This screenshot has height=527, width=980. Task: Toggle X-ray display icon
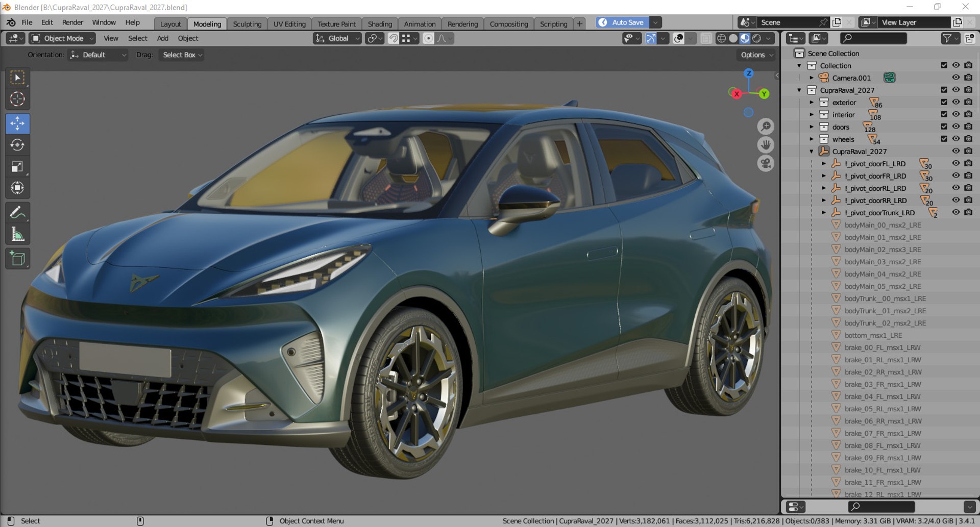pyautogui.click(x=706, y=38)
